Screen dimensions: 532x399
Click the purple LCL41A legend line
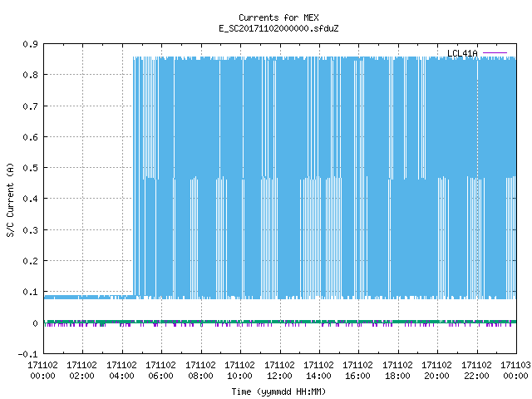point(495,53)
